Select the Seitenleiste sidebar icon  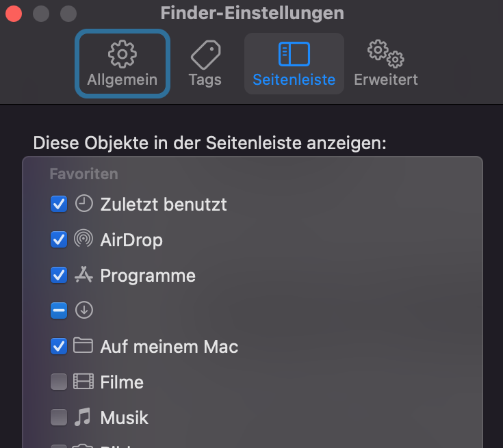[x=294, y=54]
